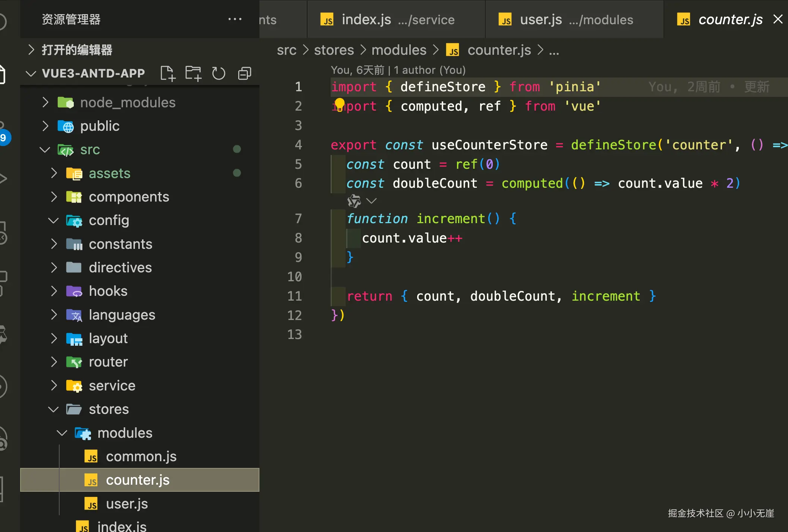Click the New Folder icon in explorer header
Screen dimensions: 788x532
[x=193, y=73]
